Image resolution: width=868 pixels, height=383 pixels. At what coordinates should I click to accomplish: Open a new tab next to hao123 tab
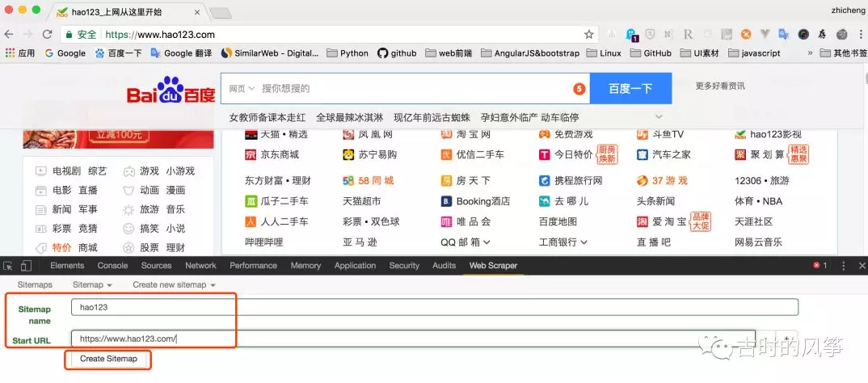(x=221, y=12)
